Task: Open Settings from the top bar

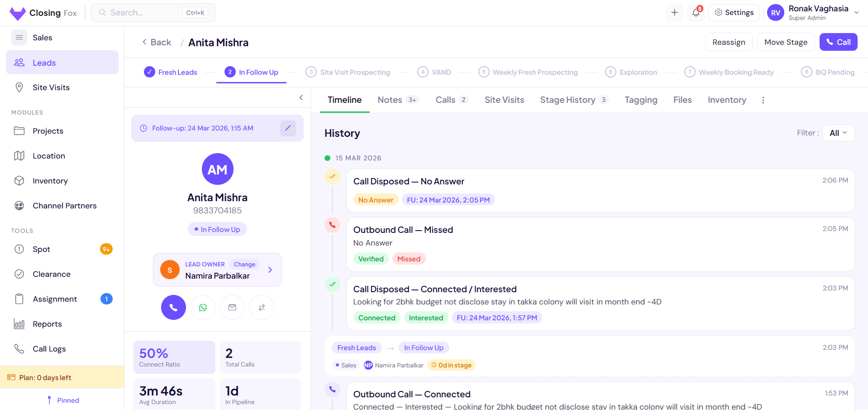Action: coord(734,13)
